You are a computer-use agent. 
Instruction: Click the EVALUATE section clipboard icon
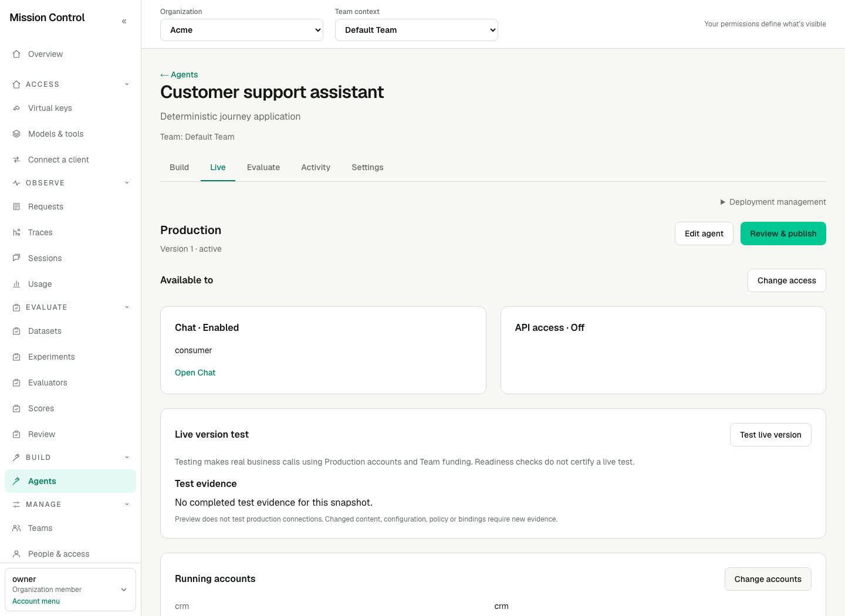16,307
